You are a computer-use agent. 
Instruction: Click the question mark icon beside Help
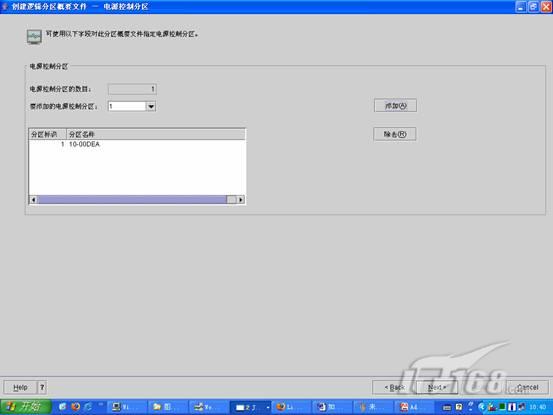42,387
